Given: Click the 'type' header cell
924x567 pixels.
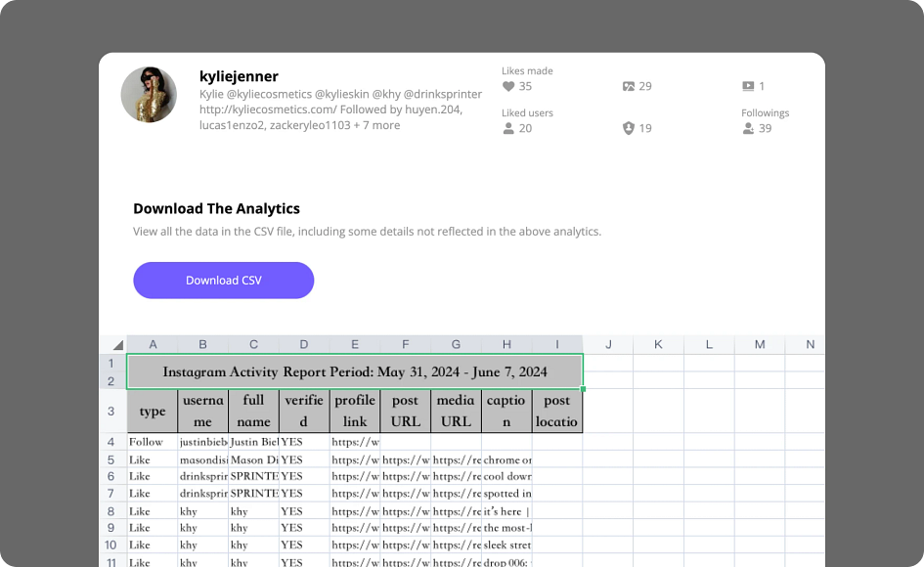Looking at the screenshot, I should (152, 412).
